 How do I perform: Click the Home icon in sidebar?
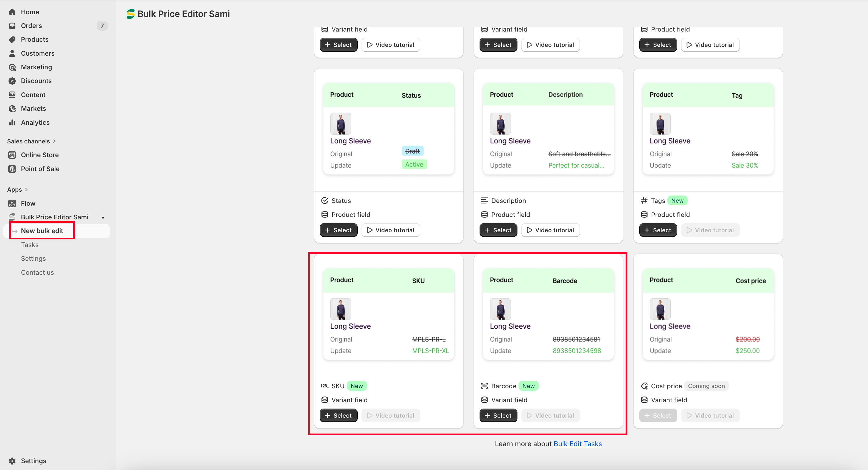[12, 12]
